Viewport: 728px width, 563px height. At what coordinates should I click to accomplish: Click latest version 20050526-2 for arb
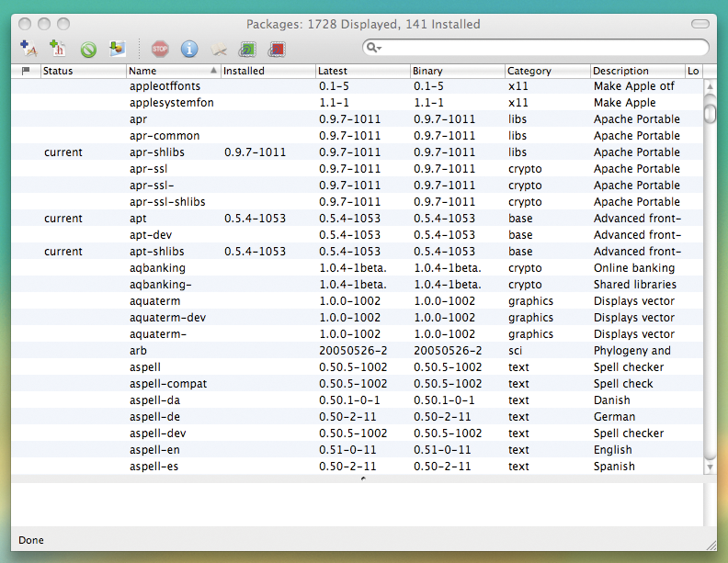click(353, 351)
